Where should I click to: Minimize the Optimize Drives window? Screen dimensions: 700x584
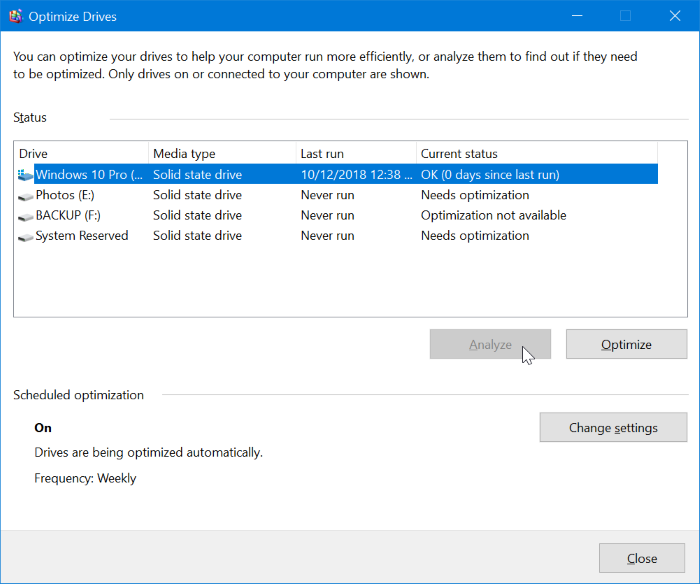tap(577, 16)
